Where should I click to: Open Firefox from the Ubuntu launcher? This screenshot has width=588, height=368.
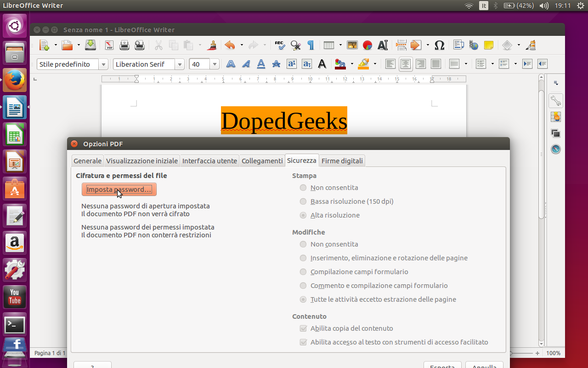(x=15, y=80)
